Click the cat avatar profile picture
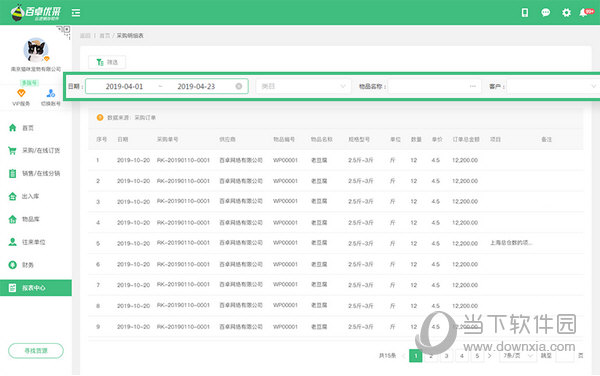 point(36,49)
